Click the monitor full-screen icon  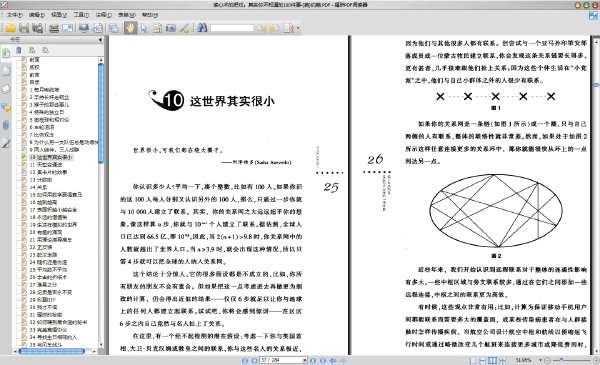(84, 28)
